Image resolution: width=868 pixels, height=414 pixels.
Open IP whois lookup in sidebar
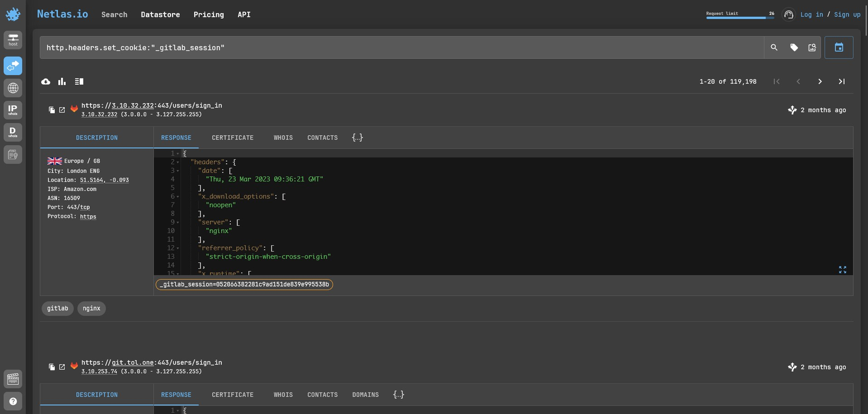(x=13, y=110)
